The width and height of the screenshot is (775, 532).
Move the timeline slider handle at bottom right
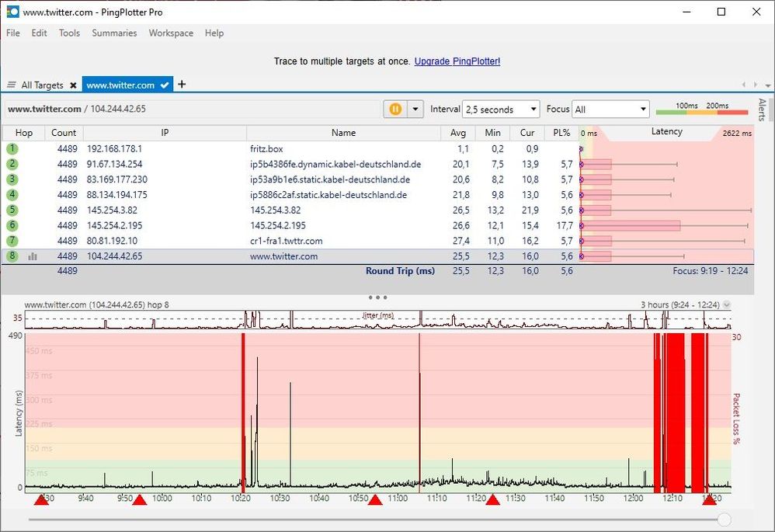click(x=724, y=519)
